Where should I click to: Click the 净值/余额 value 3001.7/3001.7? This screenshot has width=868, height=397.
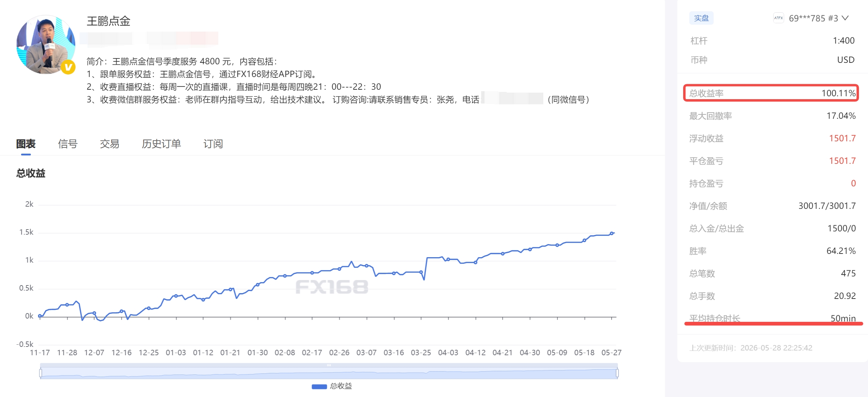(x=827, y=206)
